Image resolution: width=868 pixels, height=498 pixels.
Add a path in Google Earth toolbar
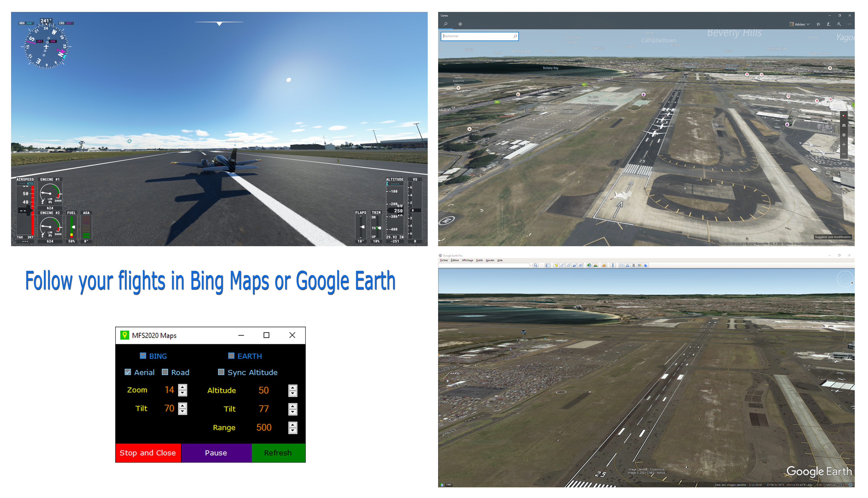point(569,265)
